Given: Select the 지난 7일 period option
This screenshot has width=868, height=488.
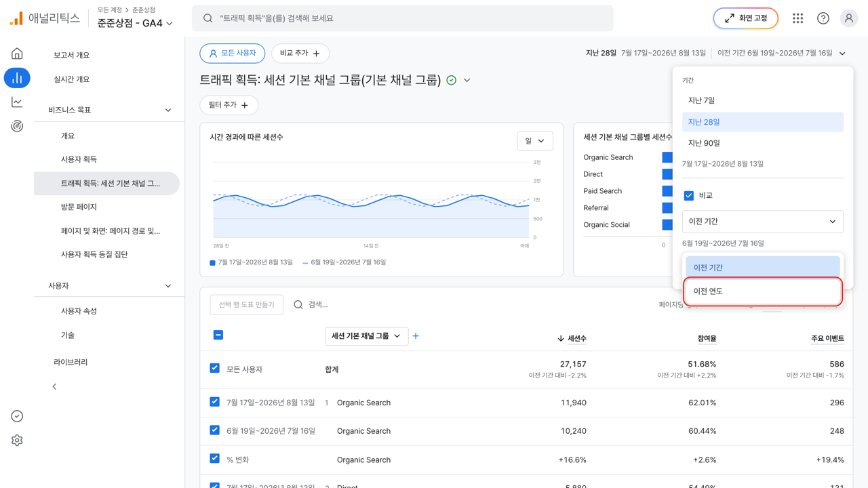Looking at the screenshot, I should [x=763, y=100].
